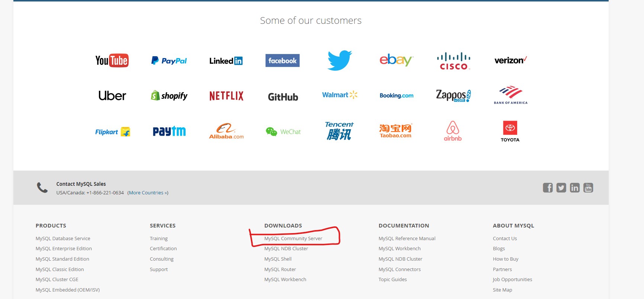Click the Zappos customer logo
The image size is (644, 299).
click(x=454, y=95)
